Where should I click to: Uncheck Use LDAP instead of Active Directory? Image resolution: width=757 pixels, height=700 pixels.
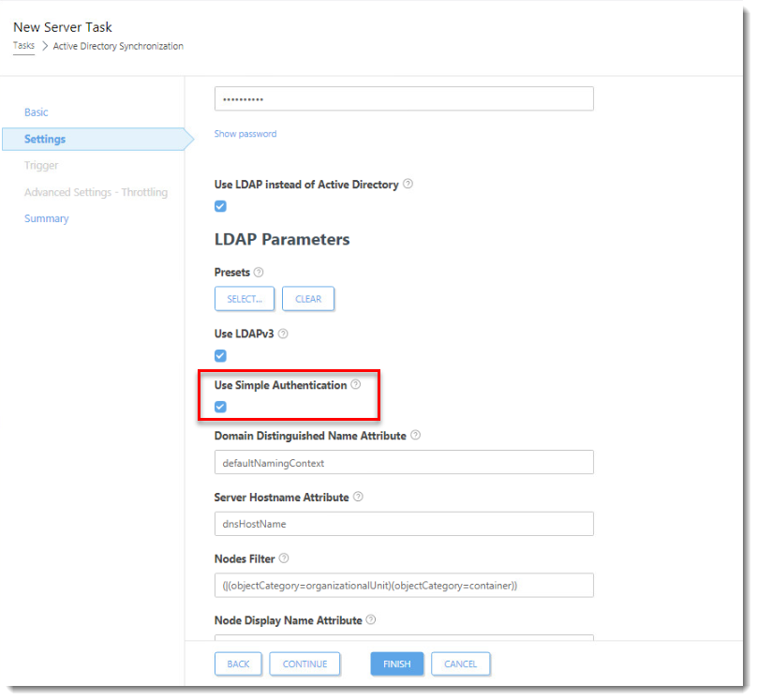(x=219, y=206)
